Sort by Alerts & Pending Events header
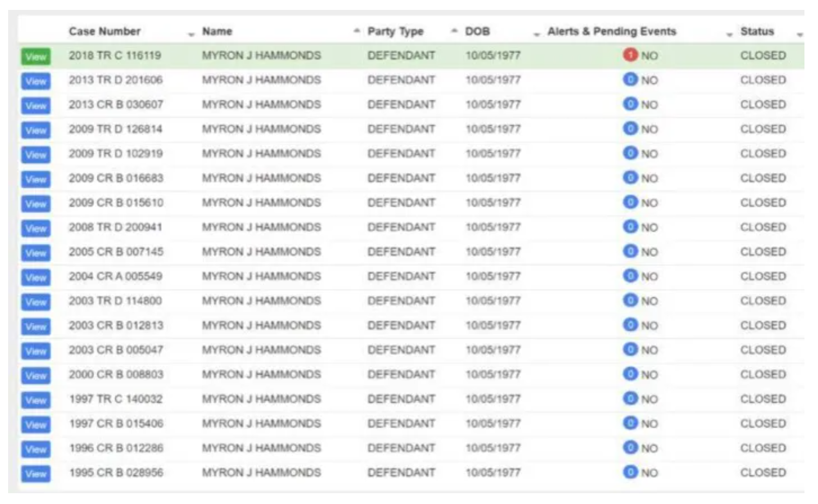818x504 pixels. tap(612, 31)
